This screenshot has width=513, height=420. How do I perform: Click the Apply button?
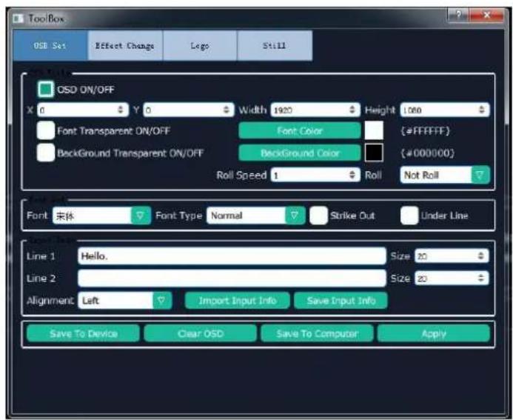[434, 333]
